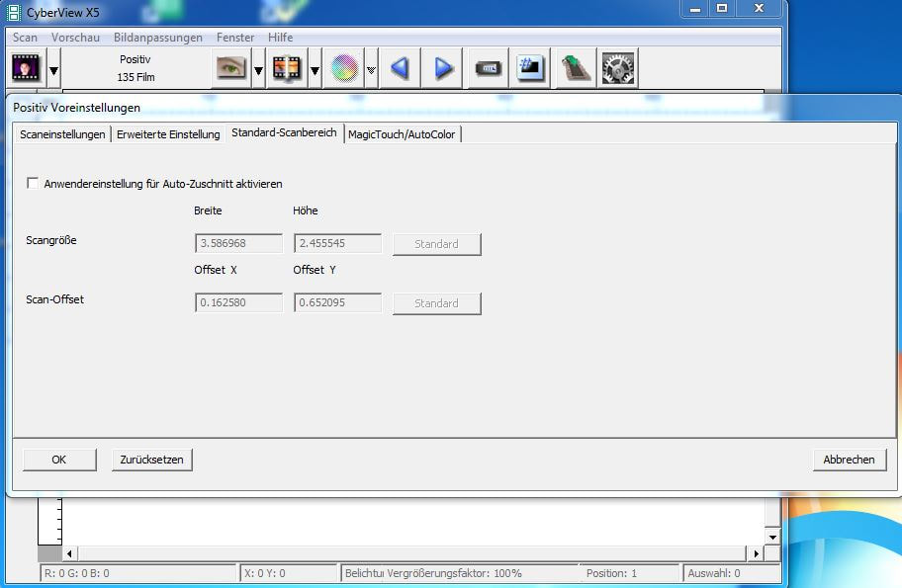Click the horizontal scrollbar right arrow
The height and width of the screenshot is (588, 902).
click(x=756, y=554)
